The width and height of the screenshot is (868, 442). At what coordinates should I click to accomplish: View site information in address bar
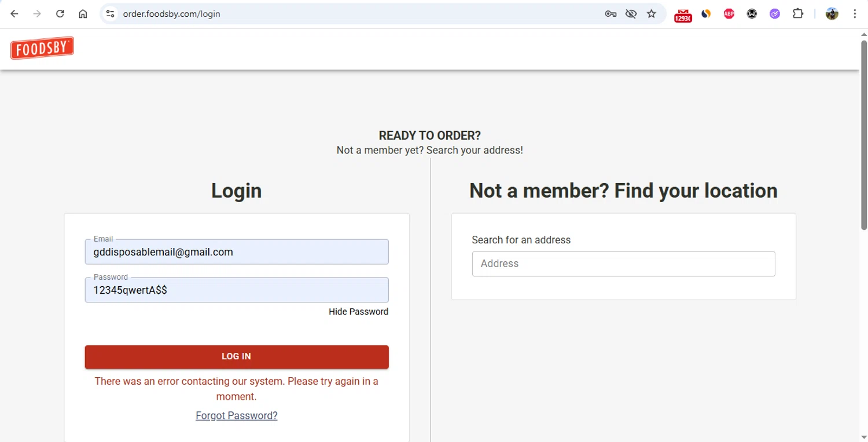[111, 14]
